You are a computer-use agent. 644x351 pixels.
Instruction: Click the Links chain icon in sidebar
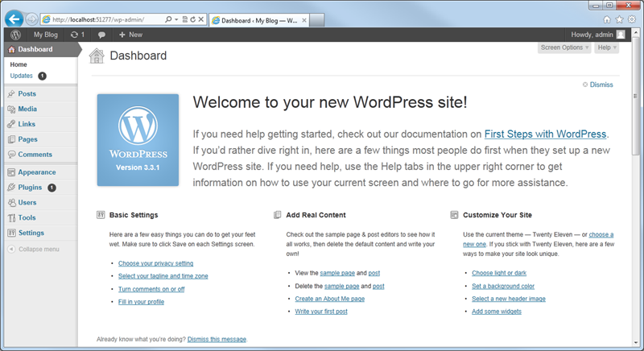pos(11,124)
